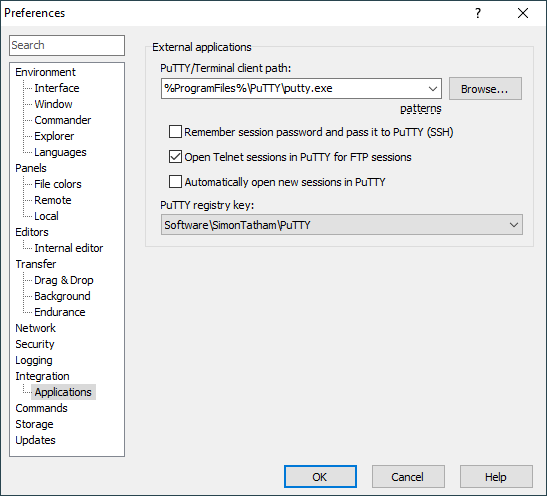Viewport: 547px width, 496px height.
Task: Cancel the Preferences dialog
Action: [408, 476]
